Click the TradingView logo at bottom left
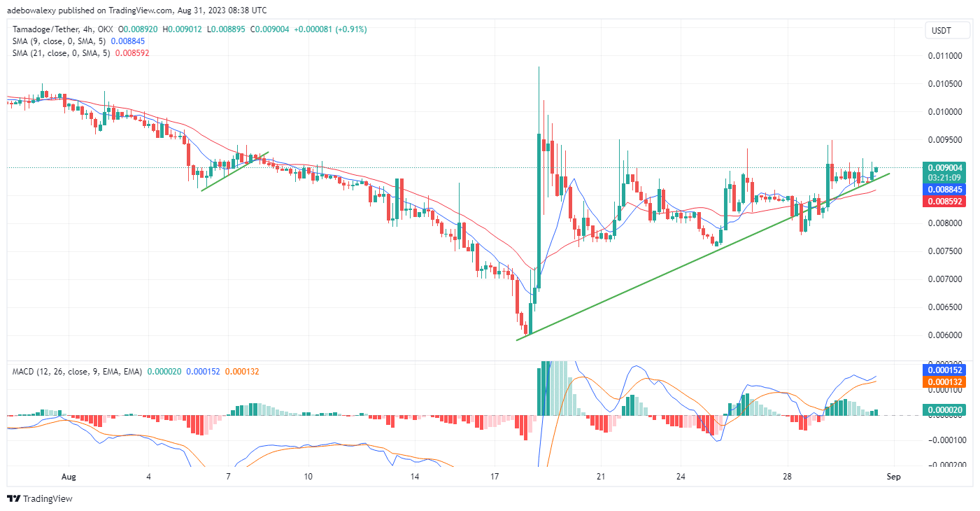Viewport: 980px width, 511px height. click(39, 499)
